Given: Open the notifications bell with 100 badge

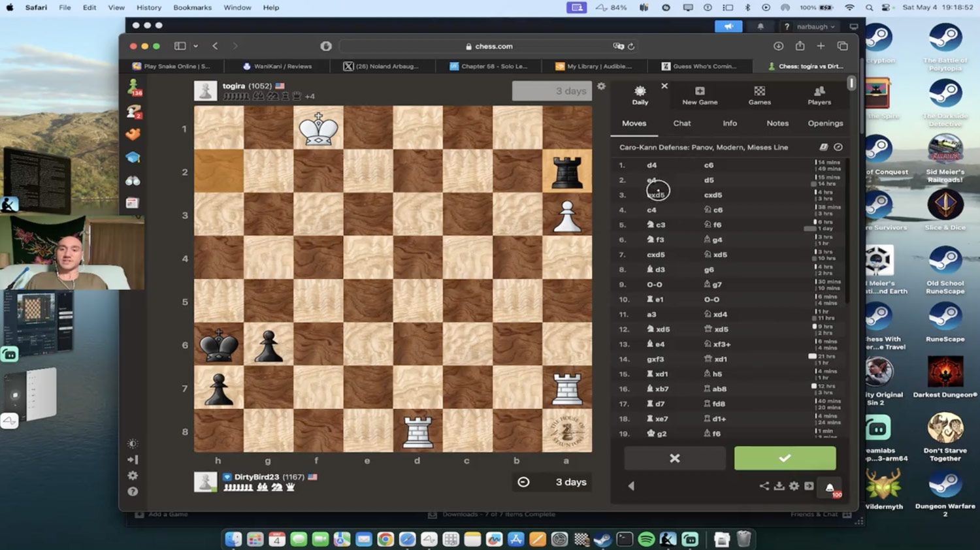Looking at the screenshot, I should [830, 487].
